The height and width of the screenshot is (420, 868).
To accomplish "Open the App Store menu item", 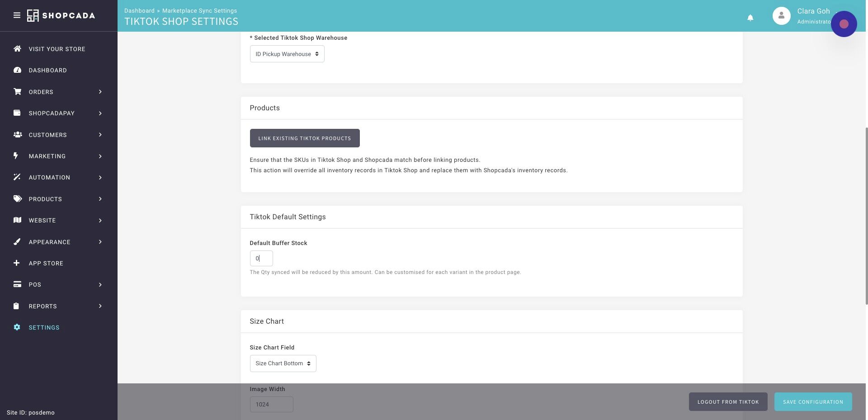I will 46,263.
